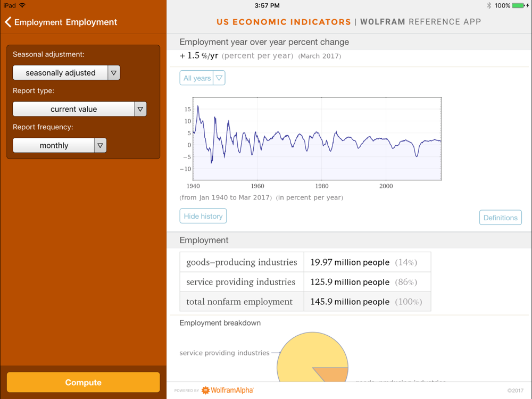Screen dimensions: 532x399
Task: Open the seasonally adjusted dropdown arrow
Action: pyautogui.click(x=114, y=72)
